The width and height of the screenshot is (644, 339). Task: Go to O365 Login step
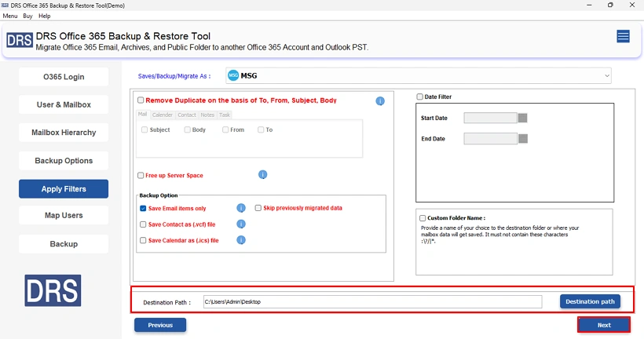(x=64, y=77)
